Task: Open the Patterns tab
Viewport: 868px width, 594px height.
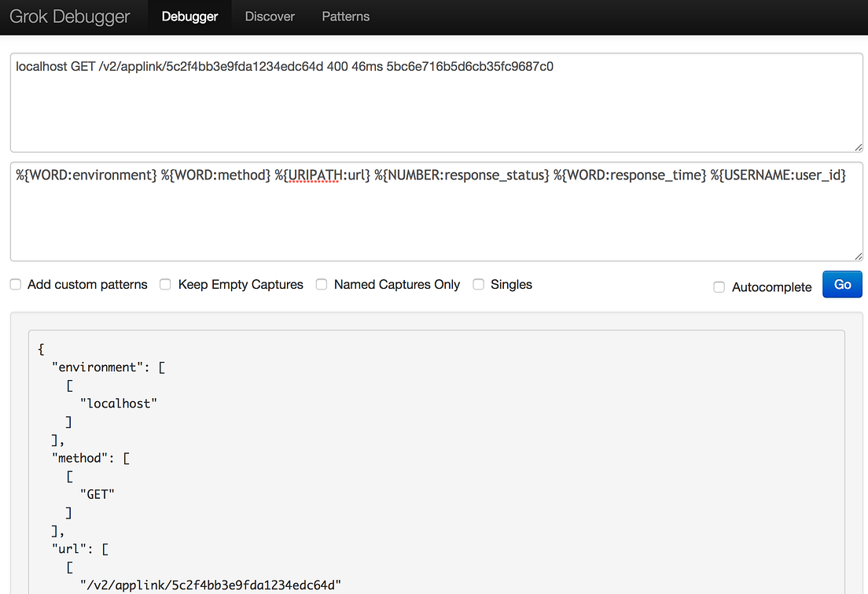Action: (x=345, y=16)
